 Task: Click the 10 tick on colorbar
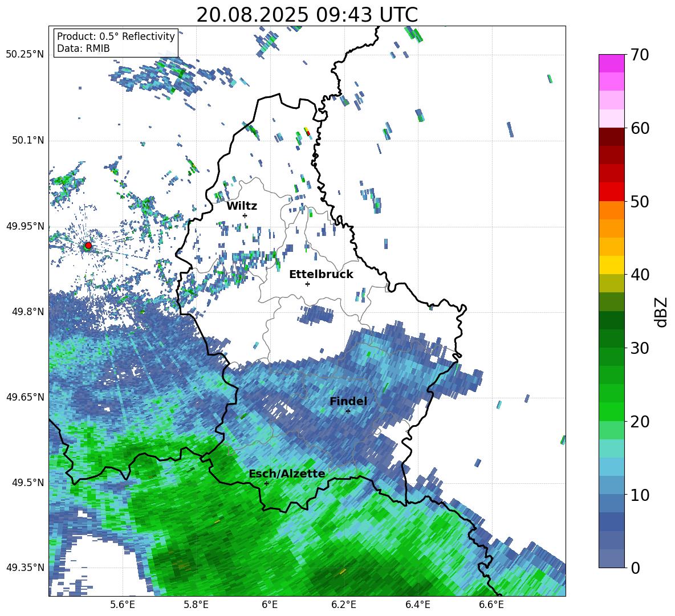[640, 495]
